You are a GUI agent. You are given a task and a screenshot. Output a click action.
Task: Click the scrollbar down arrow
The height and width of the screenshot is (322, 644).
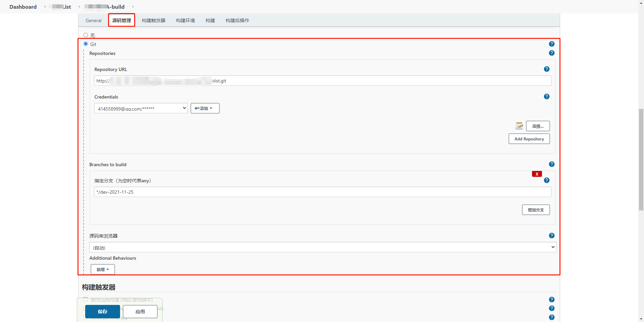point(641,319)
